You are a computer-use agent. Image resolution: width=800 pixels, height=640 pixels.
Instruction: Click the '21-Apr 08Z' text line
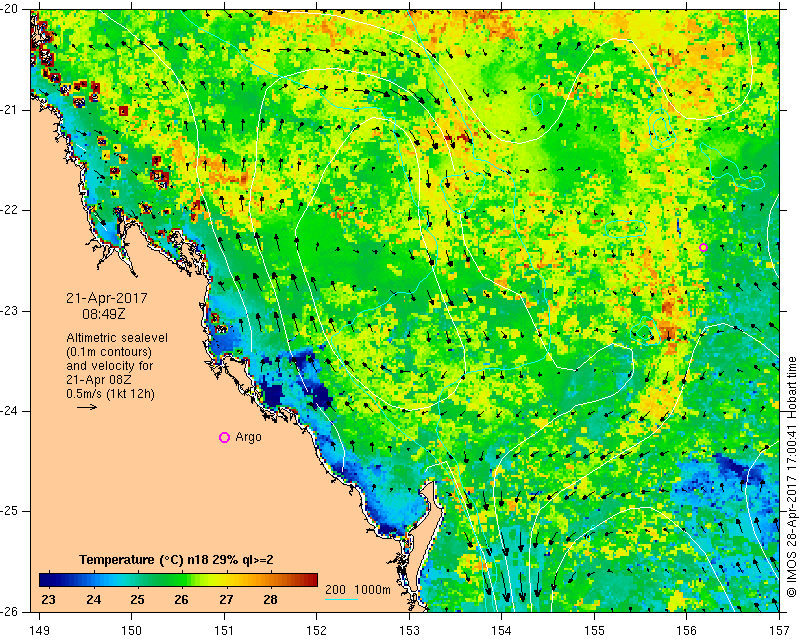(x=97, y=380)
